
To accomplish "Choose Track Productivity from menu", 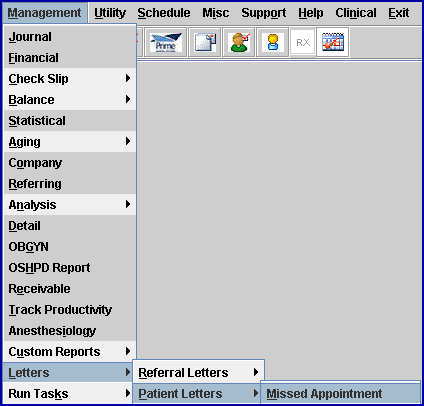I will coord(70,310).
